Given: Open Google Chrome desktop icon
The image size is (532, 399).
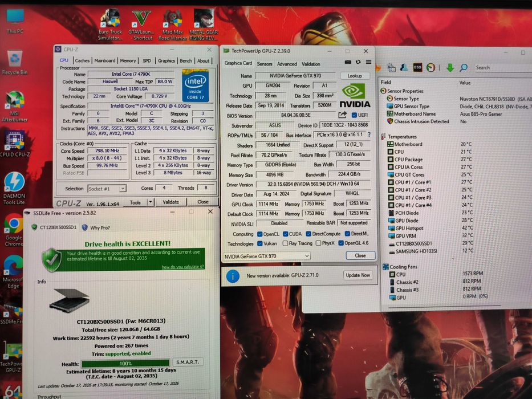Looking at the screenshot, I should (14, 229).
